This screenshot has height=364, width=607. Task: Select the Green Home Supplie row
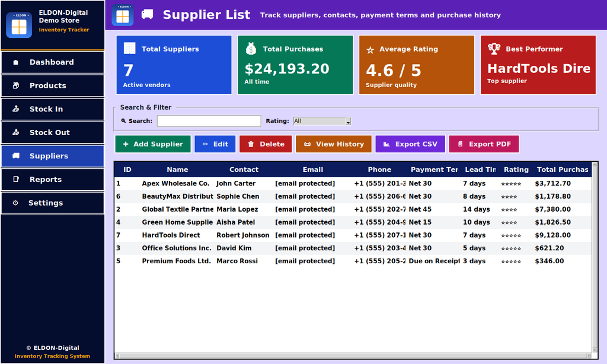click(353, 222)
